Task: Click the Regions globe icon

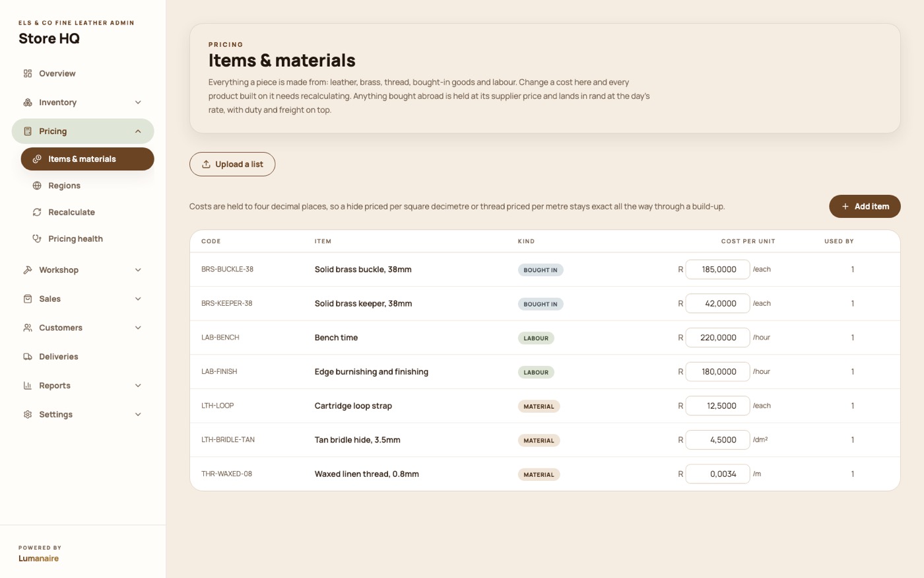Action: click(x=37, y=186)
